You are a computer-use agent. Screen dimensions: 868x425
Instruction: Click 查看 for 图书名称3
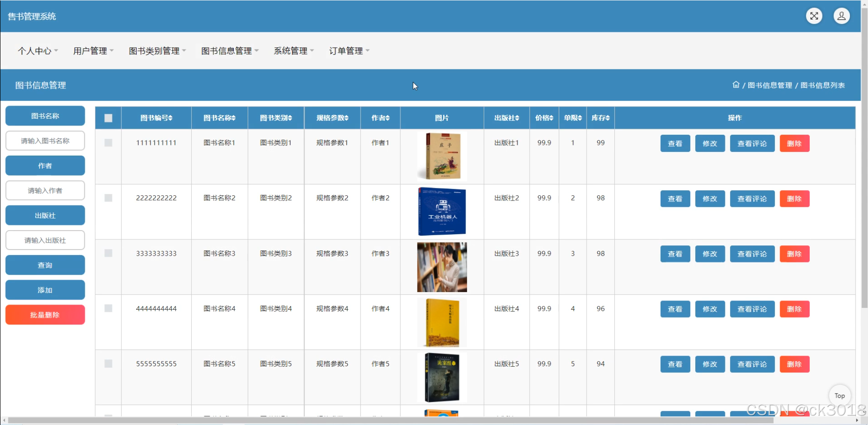tap(675, 254)
